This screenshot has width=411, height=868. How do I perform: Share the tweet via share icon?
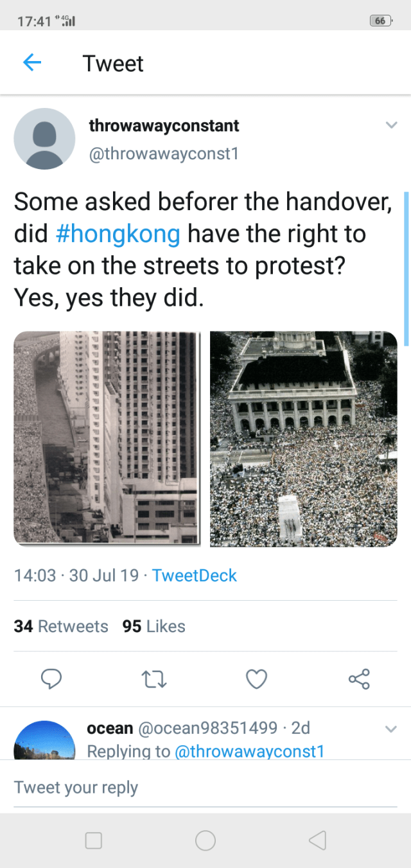click(359, 678)
